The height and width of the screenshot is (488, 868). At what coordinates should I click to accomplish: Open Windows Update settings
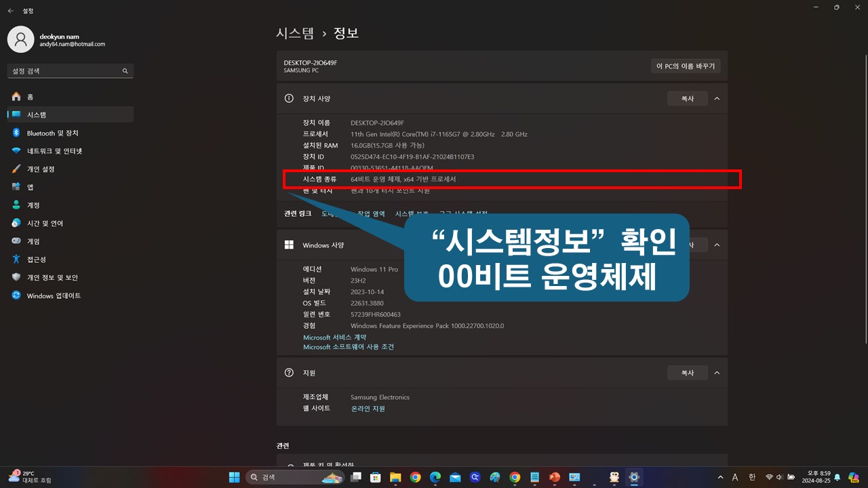(71, 296)
